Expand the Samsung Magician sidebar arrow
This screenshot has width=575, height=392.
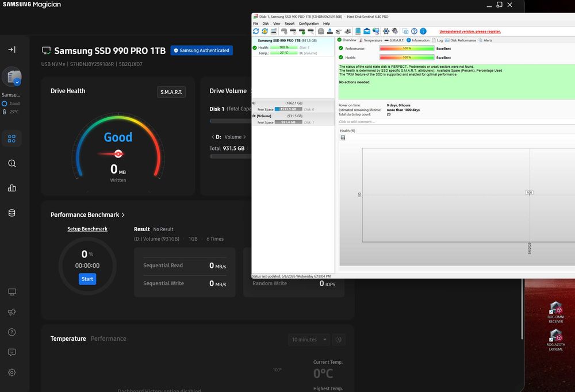click(x=11, y=49)
